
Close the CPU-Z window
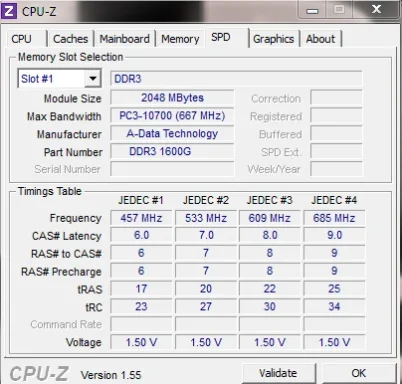[377, 9]
